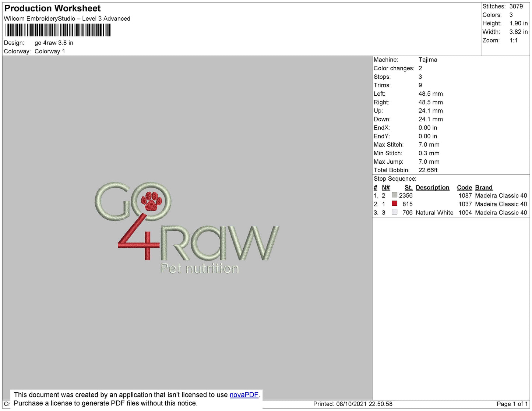Click thread code 1087
This screenshot has height=411, width=532.
click(465, 196)
